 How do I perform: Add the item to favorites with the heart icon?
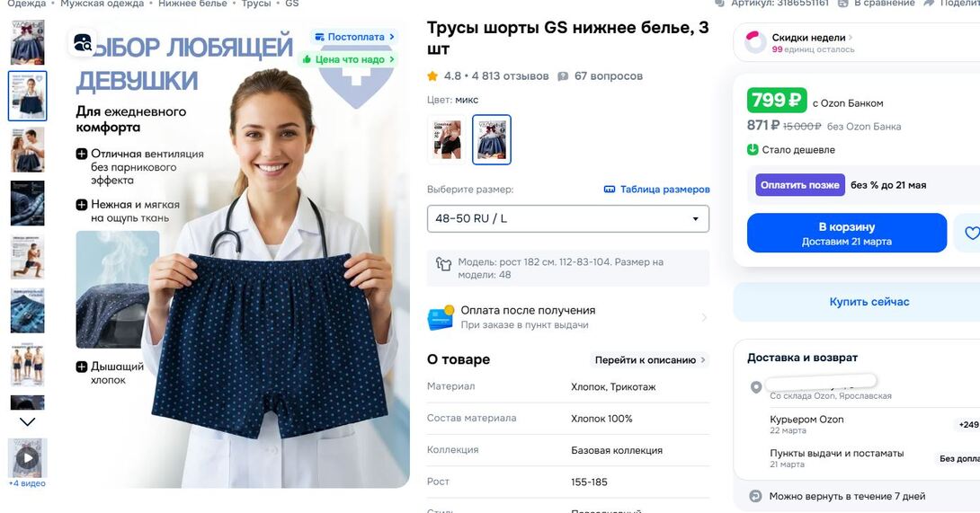click(971, 233)
